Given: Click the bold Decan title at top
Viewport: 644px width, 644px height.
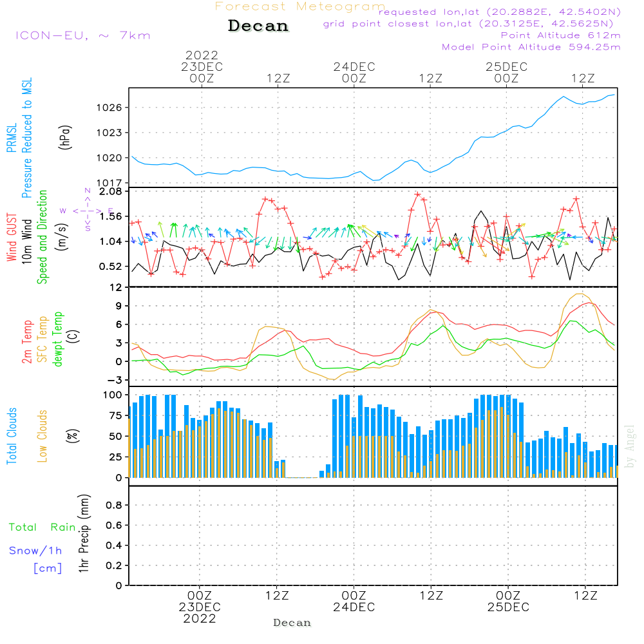Looking at the screenshot, I should (x=258, y=26).
